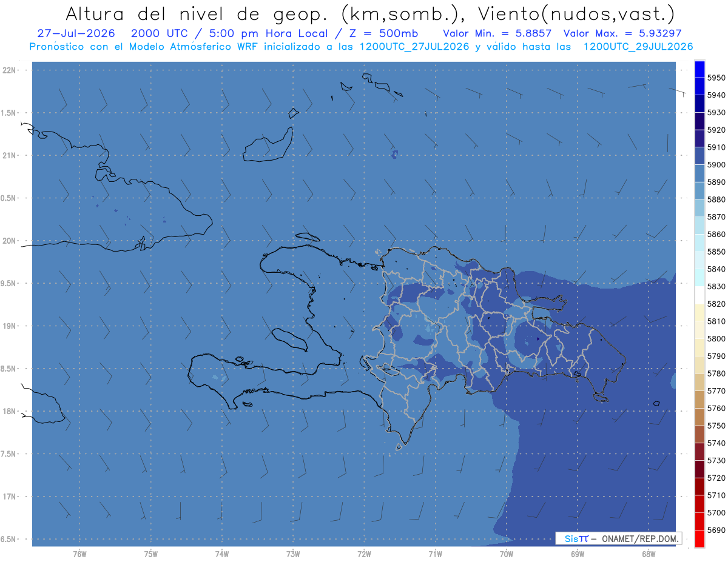Click the longitude label 73W
The image size is (728, 562).
[x=292, y=554]
